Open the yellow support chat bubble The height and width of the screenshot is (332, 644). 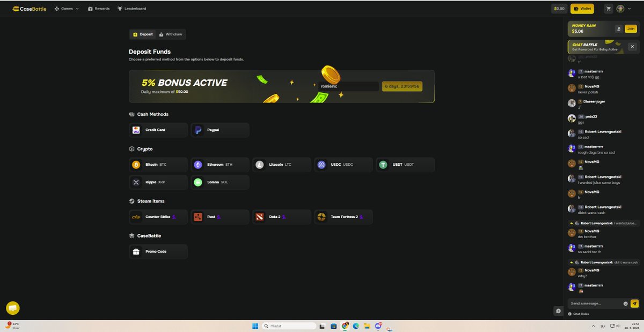[x=13, y=308]
